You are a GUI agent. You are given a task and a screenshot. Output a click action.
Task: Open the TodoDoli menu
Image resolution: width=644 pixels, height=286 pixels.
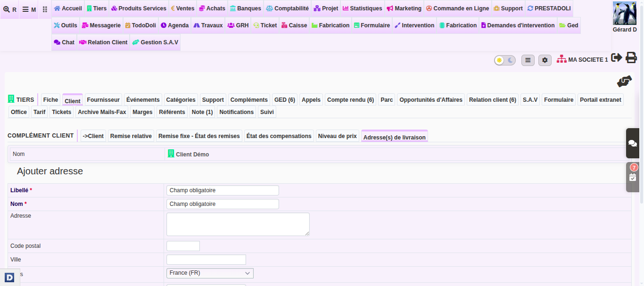[x=140, y=25]
